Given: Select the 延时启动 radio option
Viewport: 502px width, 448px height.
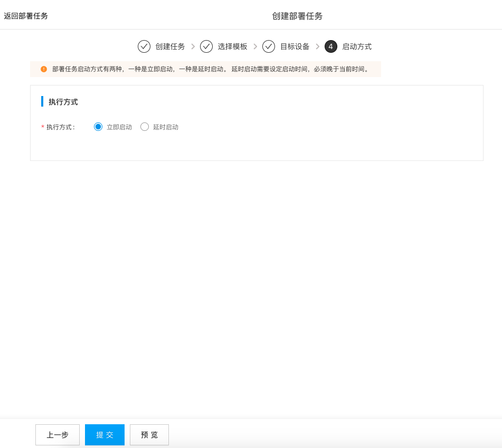Looking at the screenshot, I should (145, 127).
